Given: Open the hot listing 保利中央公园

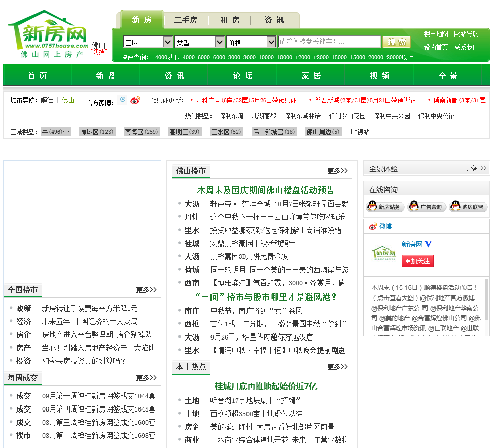Looking at the screenshot, I should [392, 116].
